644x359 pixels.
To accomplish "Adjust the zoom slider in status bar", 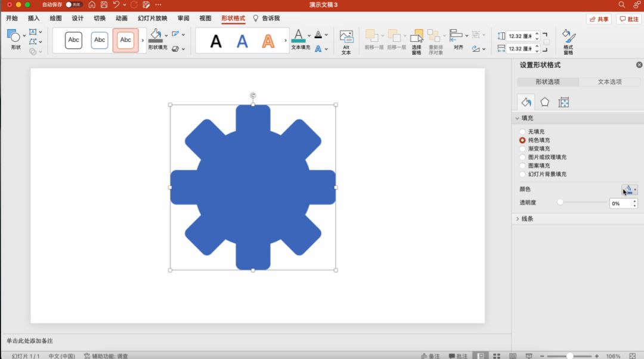I will coord(569,355).
